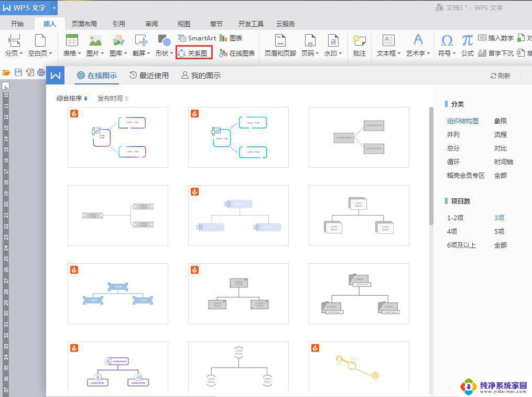Select the purple gradient org chart thumbnail
Screen dimensions: 532x397
pos(118,137)
